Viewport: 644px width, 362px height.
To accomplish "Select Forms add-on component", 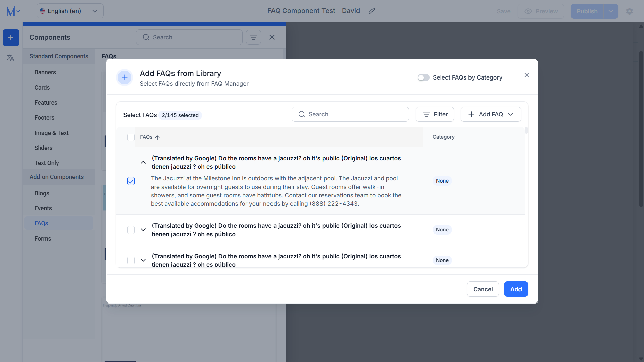I will tap(43, 239).
